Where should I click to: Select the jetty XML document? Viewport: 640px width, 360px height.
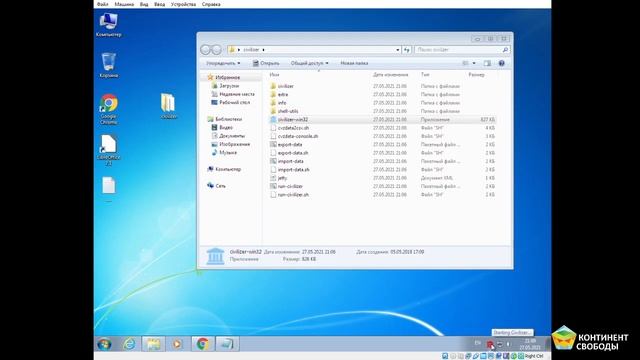click(x=282, y=178)
